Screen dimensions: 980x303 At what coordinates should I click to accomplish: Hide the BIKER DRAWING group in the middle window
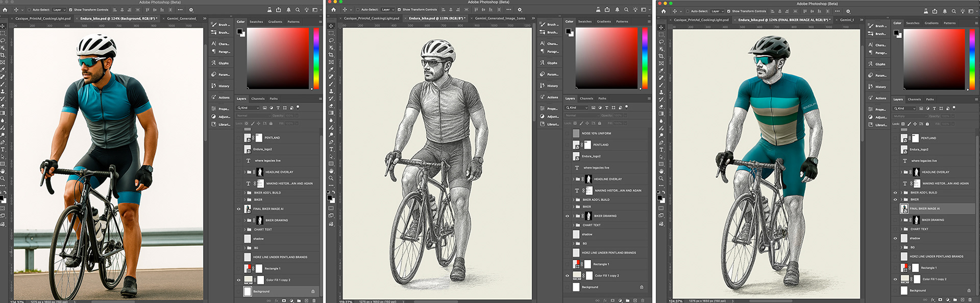click(x=567, y=216)
